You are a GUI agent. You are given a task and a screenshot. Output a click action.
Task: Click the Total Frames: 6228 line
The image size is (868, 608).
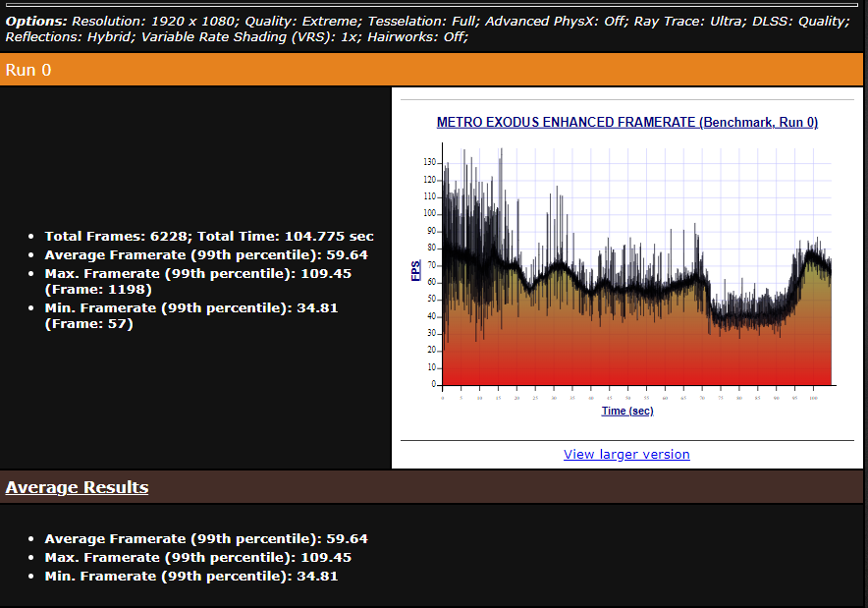[209, 237]
